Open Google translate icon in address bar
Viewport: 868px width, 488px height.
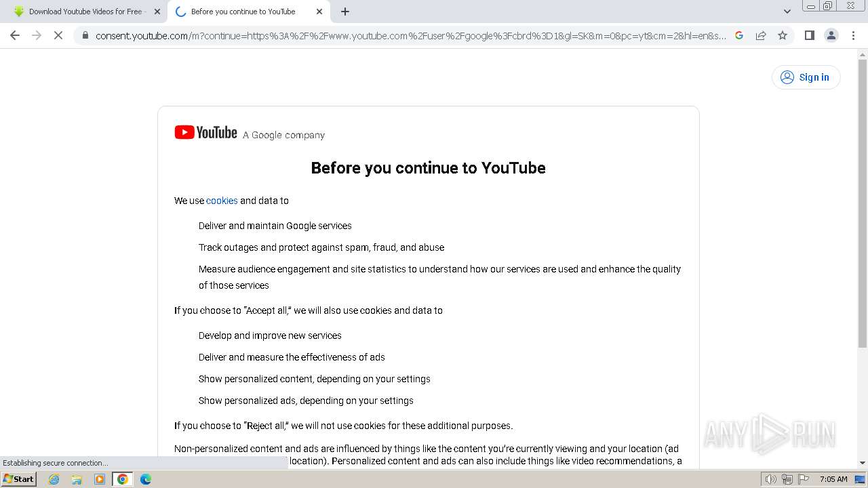tap(739, 35)
